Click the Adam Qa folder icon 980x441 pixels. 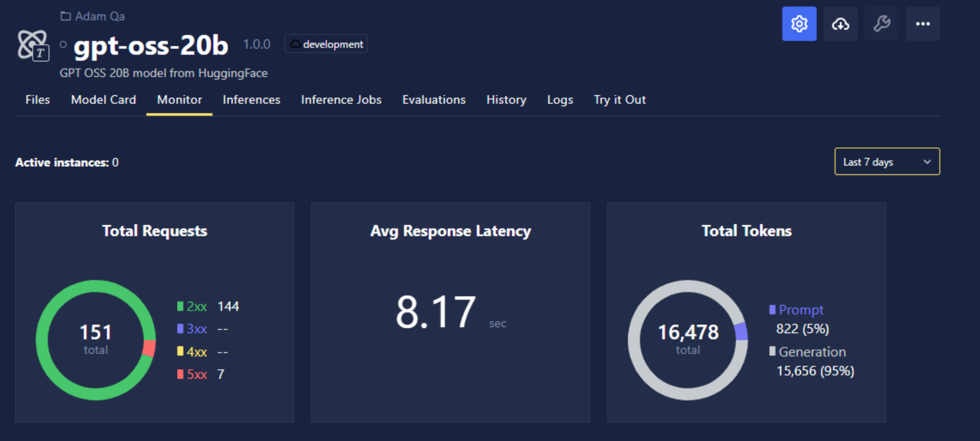(x=65, y=16)
